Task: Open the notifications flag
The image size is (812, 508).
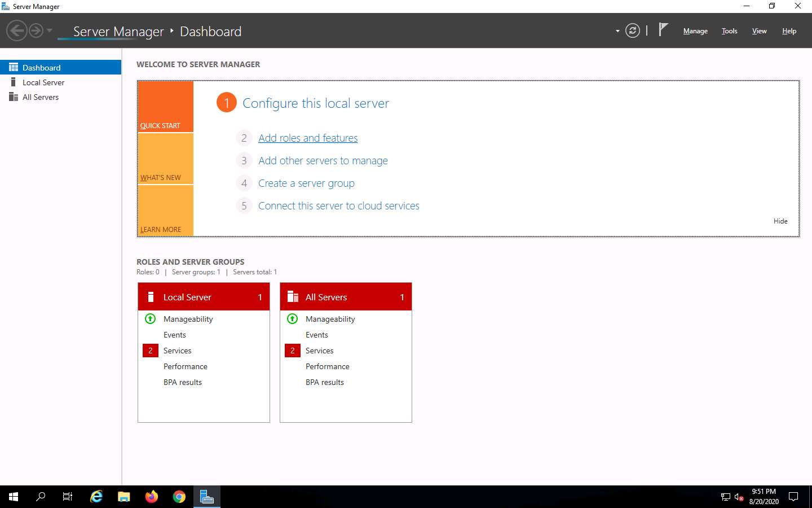Action: coord(663,29)
